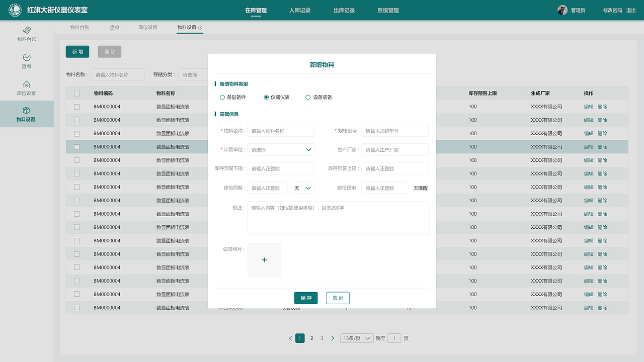Switch to 在库管理 in the top navigation
Viewport: 644px width, 362px height.
click(256, 10)
